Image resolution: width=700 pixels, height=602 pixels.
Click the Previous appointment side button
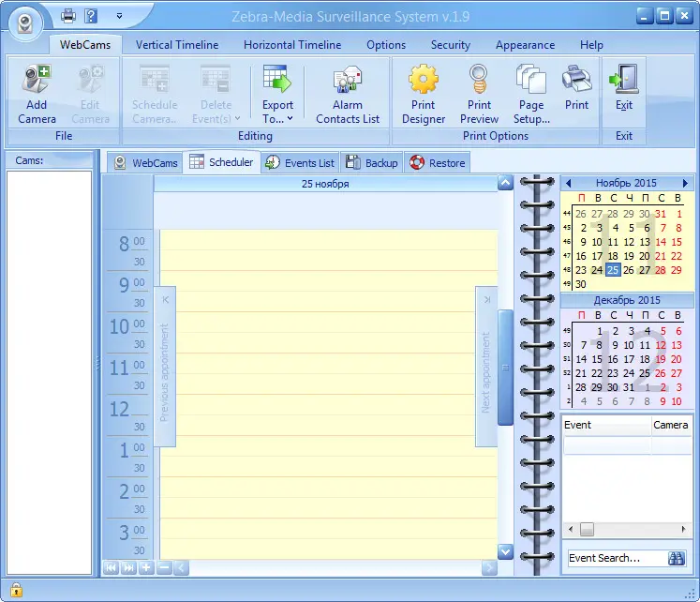click(165, 367)
